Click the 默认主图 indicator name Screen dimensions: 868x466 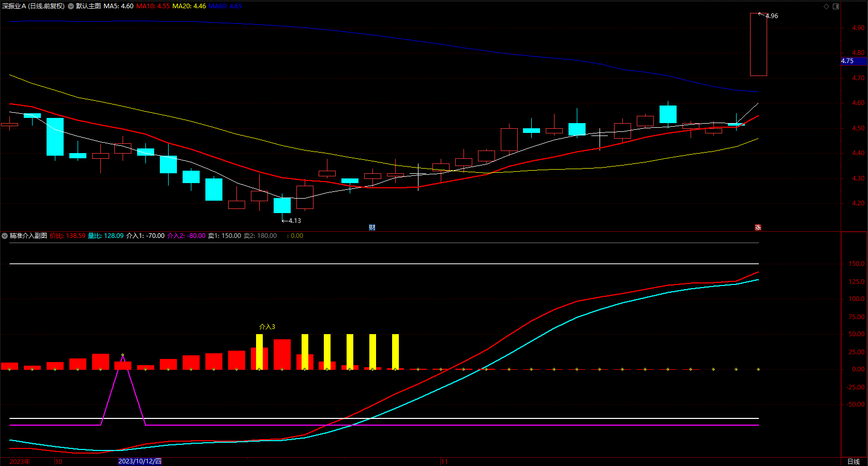(88, 6)
